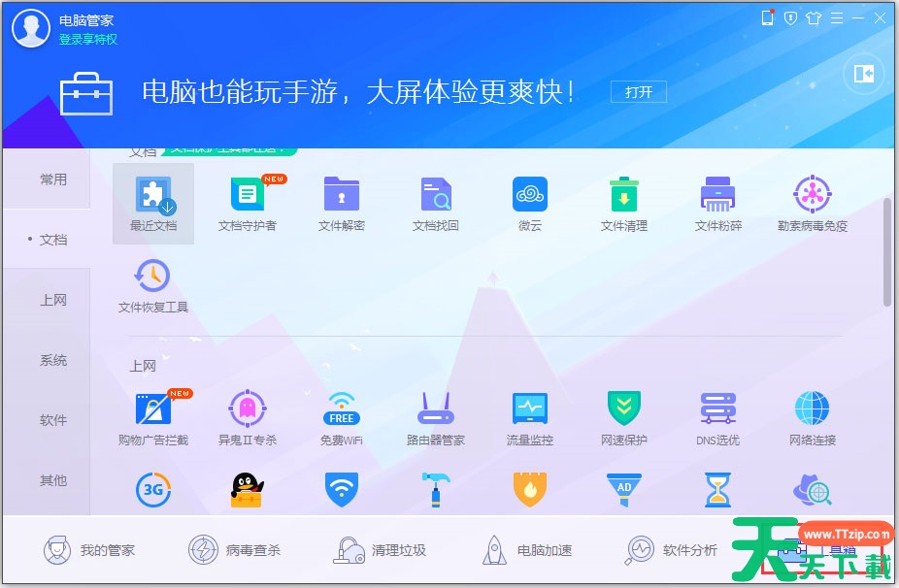Open DNS选优 tool
899x588 pixels.
(x=717, y=418)
